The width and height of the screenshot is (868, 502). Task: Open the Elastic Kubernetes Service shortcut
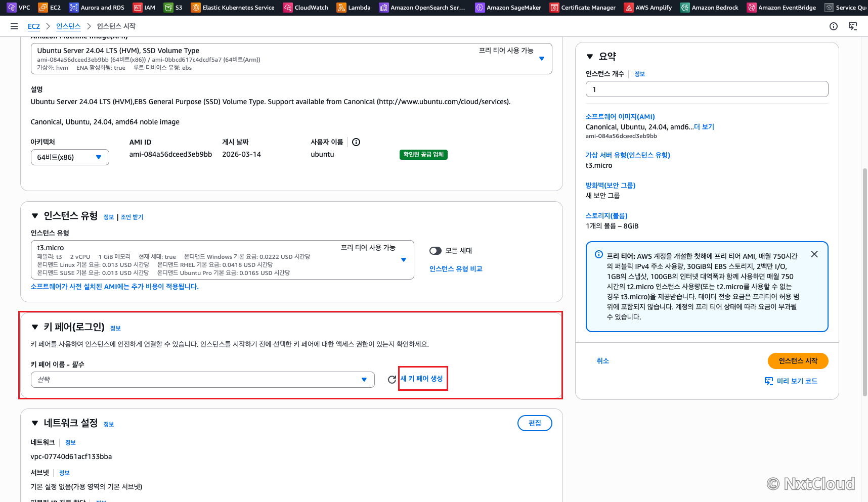coord(233,8)
